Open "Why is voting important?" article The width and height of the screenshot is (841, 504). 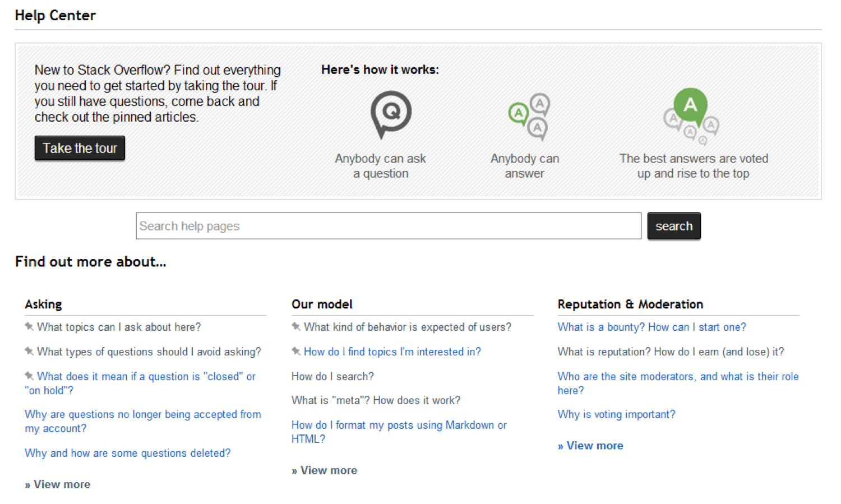617,414
